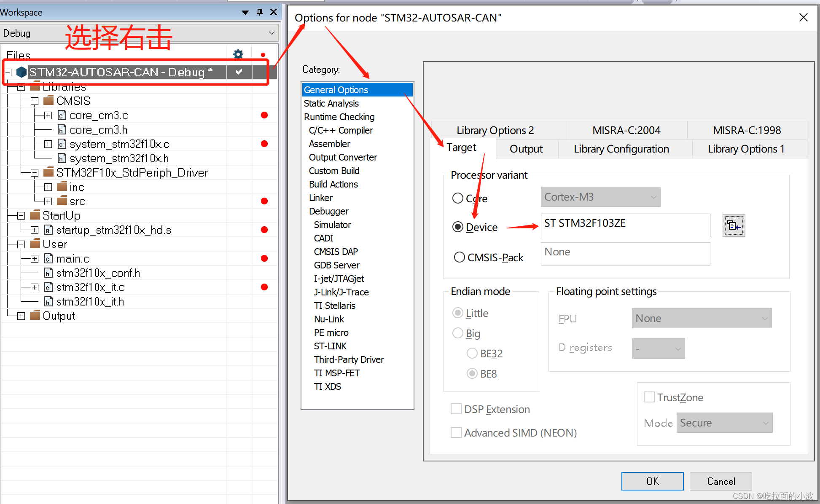Switch to the Library Configuration tab
The height and width of the screenshot is (504, 820).
[621, 149]
